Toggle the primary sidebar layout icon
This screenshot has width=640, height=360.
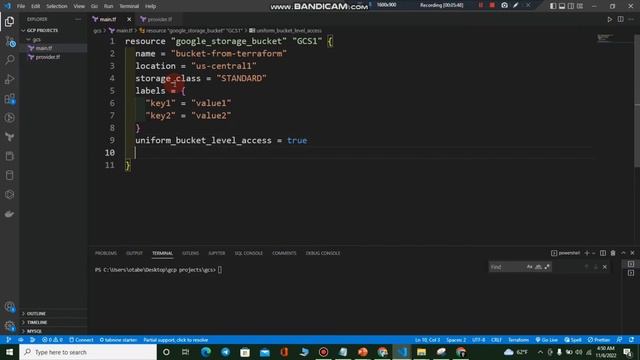(553, 6)
